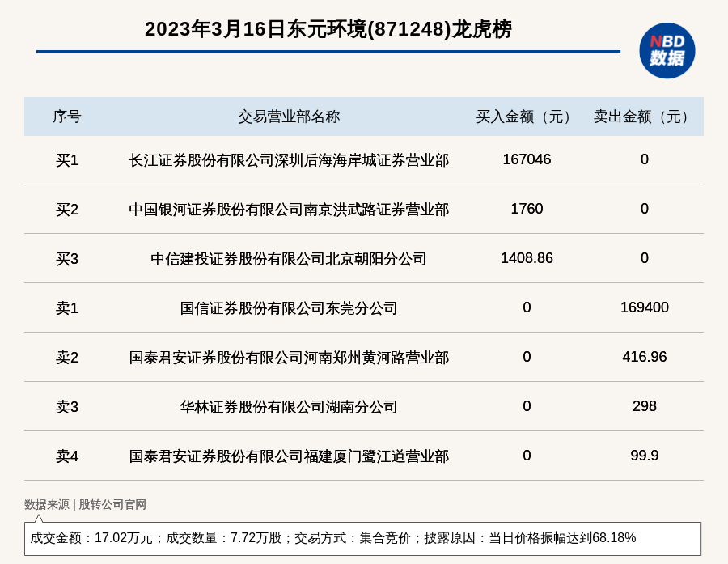Click the buy amount 1760
This screenshot has height=564, width=728.
pos(527,209)
